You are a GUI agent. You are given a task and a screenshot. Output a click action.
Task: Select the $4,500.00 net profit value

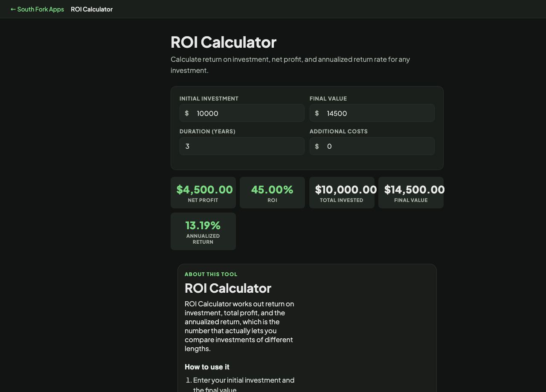(x=205, y=190)
